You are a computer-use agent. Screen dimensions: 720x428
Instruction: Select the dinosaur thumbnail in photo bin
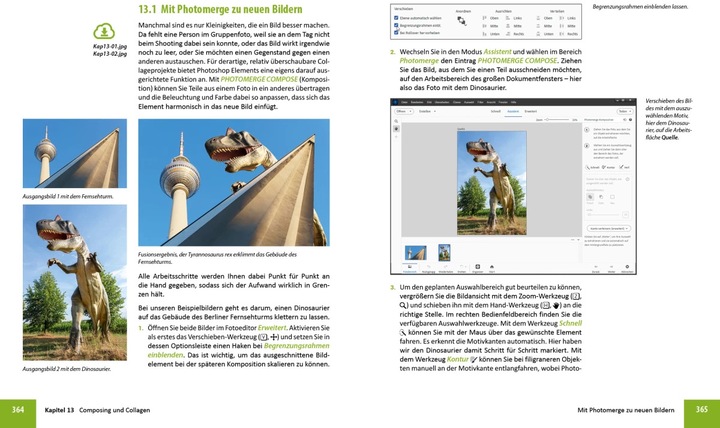click(444, 253)
